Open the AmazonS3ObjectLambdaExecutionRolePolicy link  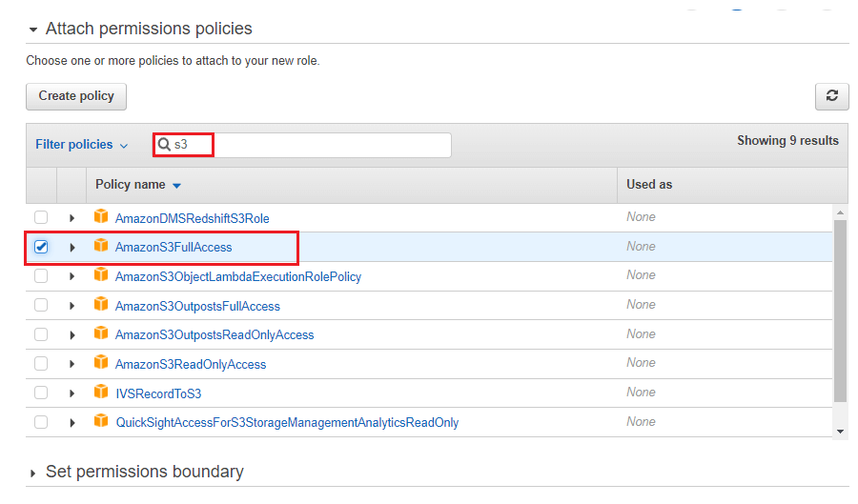238,276
